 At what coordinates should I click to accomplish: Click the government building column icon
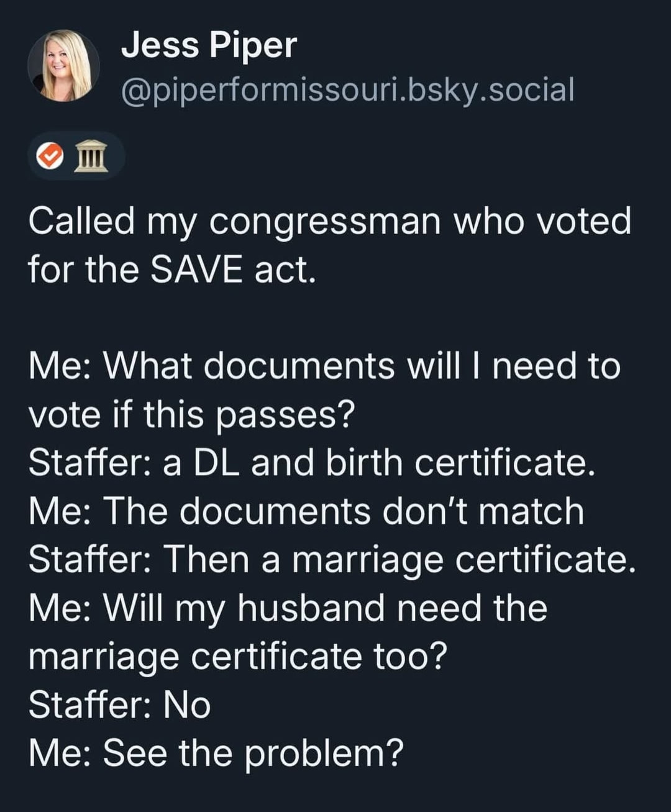[91, 155]
